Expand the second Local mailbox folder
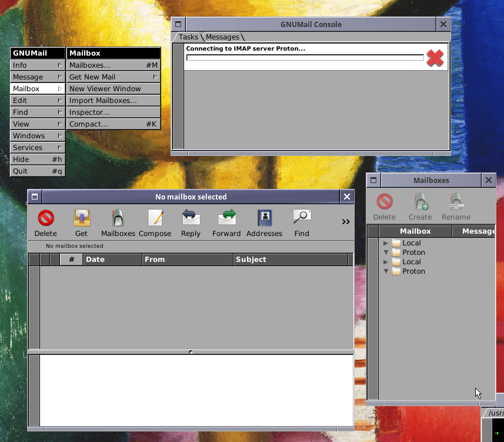 (386, 262)
